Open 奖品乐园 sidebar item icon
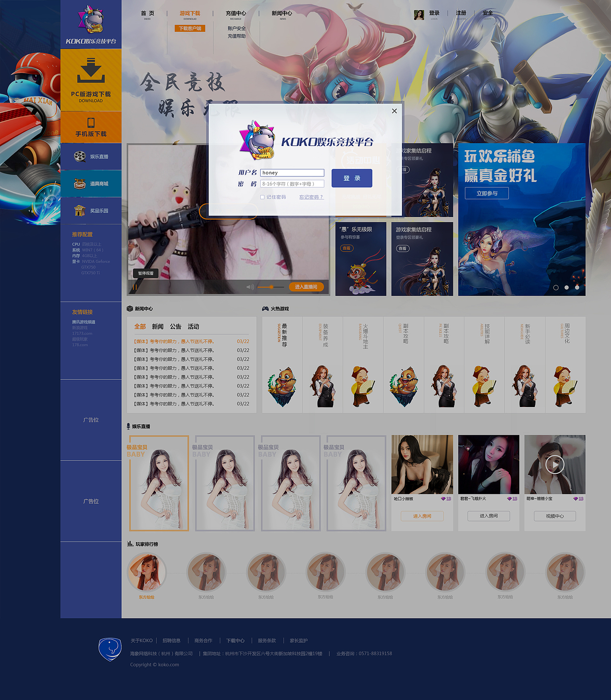Viewport: 611px width, 700px height. tap(80, 210)
